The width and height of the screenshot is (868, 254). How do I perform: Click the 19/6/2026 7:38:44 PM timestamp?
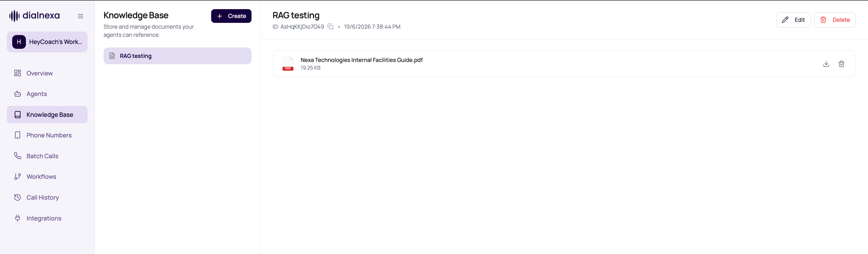372,27
